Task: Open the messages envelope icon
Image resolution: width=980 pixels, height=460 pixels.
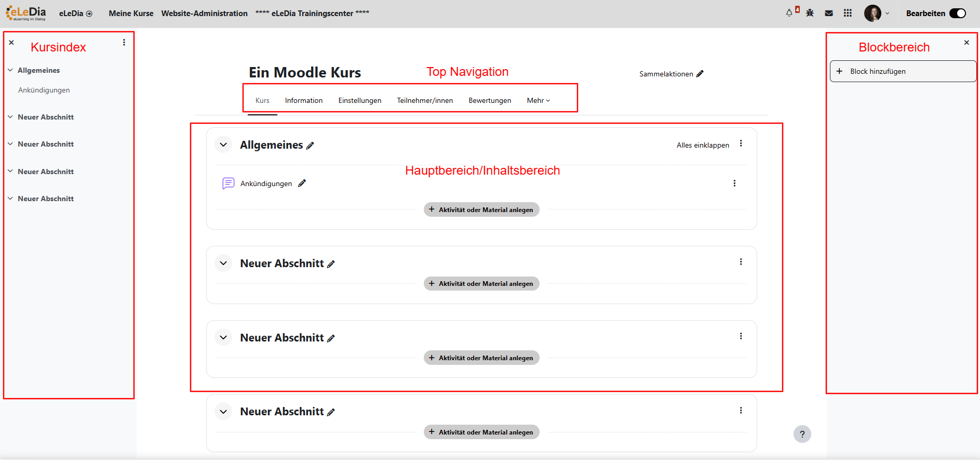Action: tap(829, 13)
